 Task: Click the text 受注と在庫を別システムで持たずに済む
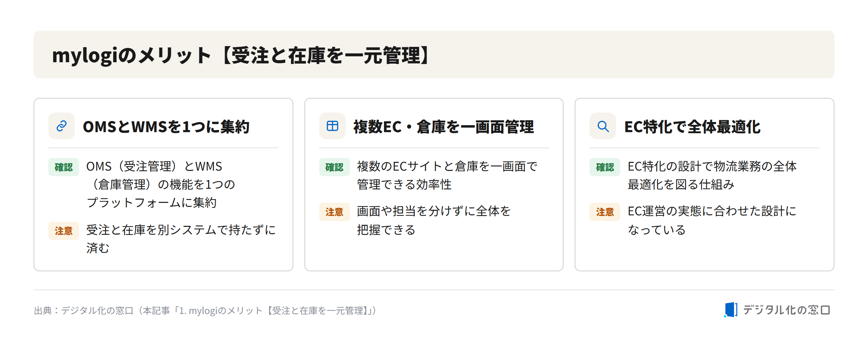[181, 239]
